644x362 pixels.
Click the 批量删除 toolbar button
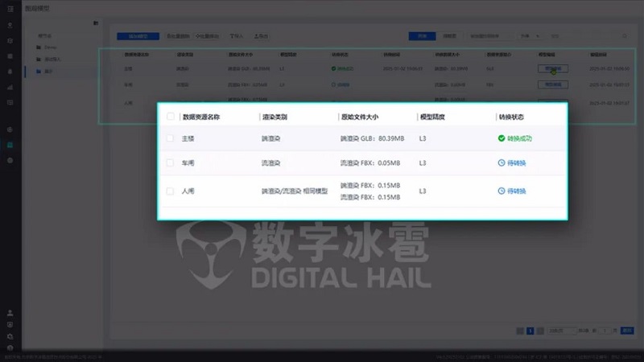(x=178, y=36)
